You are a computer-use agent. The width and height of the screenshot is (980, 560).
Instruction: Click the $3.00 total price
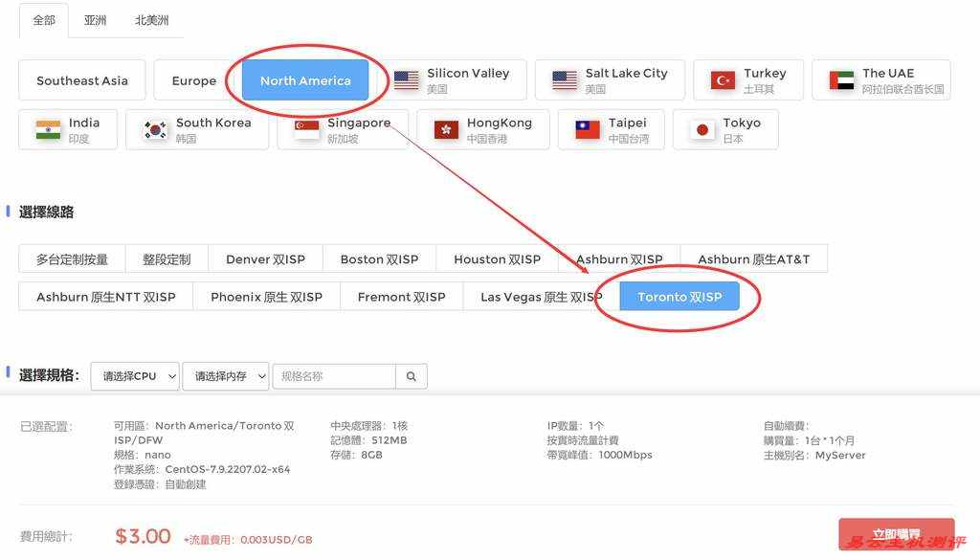tap(144, 536)
